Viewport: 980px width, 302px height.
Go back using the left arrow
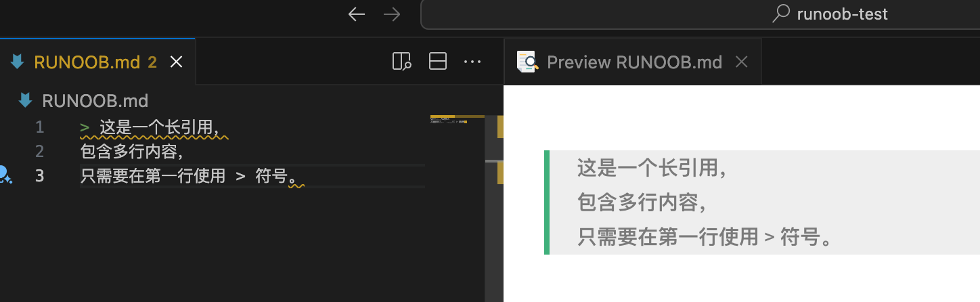click(x=356, y=14)
